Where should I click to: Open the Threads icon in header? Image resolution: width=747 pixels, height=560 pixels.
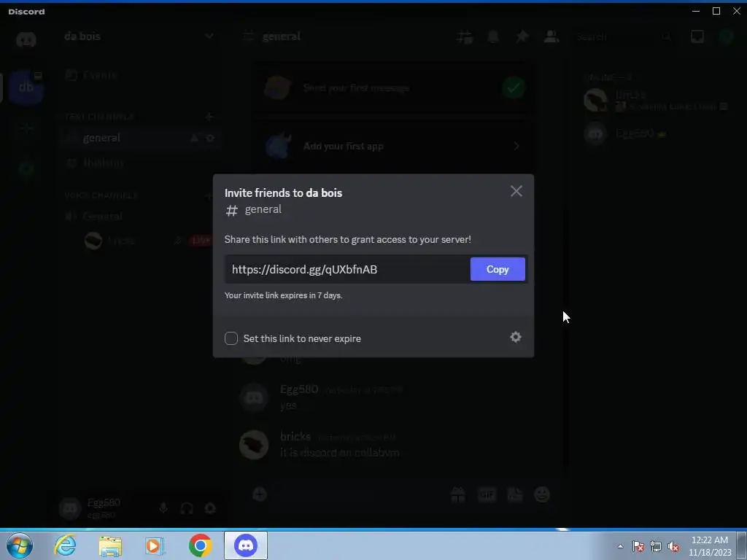[x=465, y=36]
